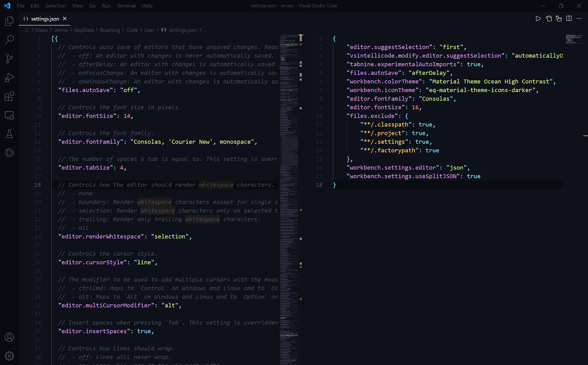
Task: Click "files.autoSave": "afterDelay" in user settings
Action: 399,73
